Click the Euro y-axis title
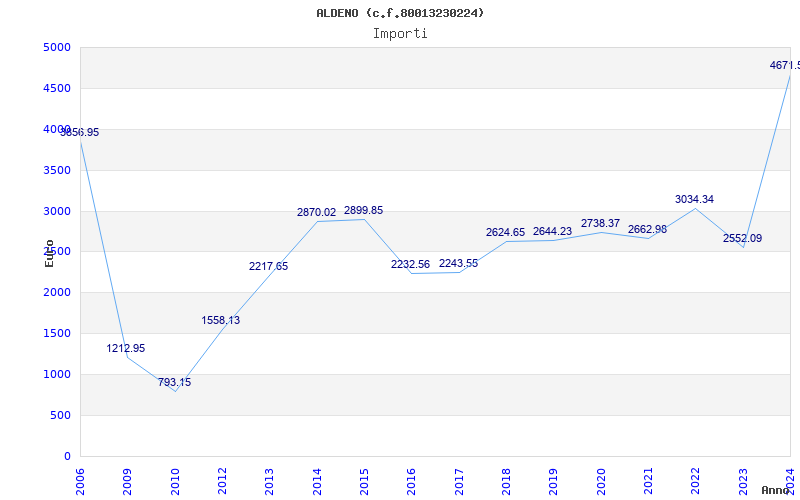Image resolution: width=800 pixels, height=500 pixels. 49,254
